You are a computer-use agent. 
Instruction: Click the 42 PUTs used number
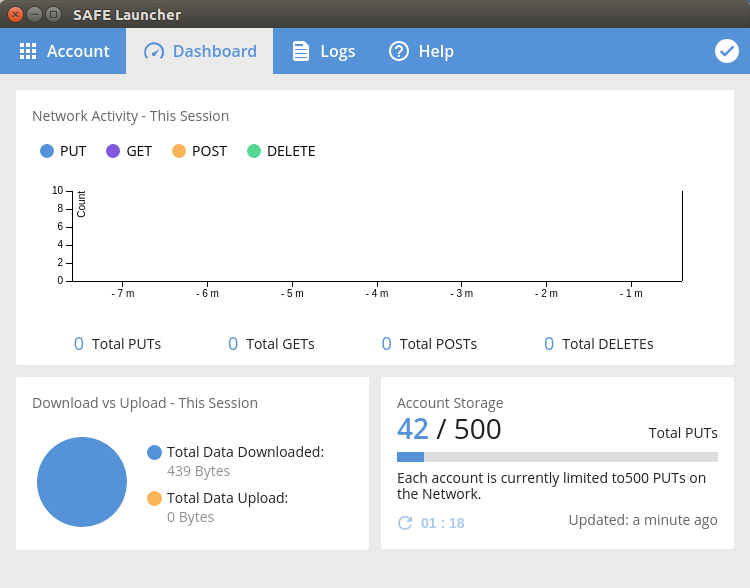coord(413,429)
